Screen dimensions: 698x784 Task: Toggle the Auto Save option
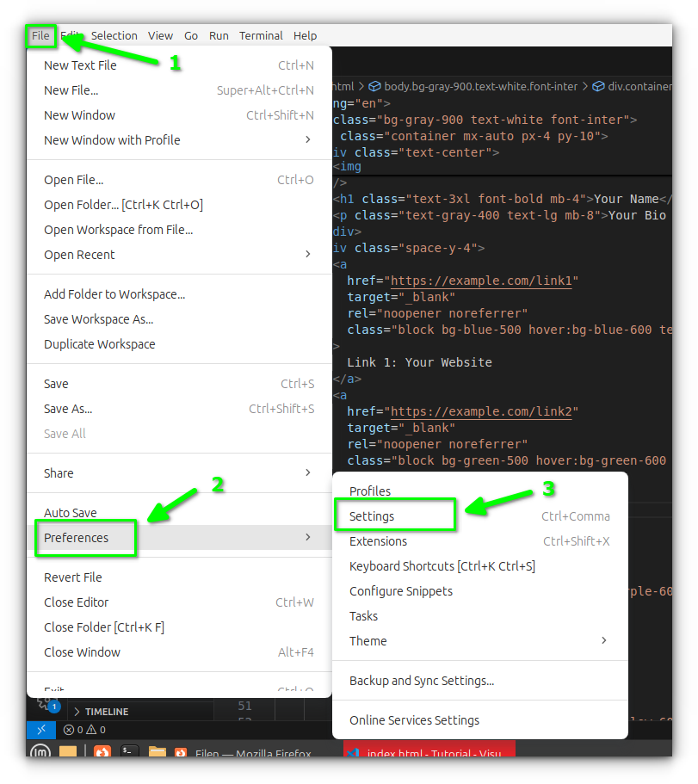click(x=71, y=513)
